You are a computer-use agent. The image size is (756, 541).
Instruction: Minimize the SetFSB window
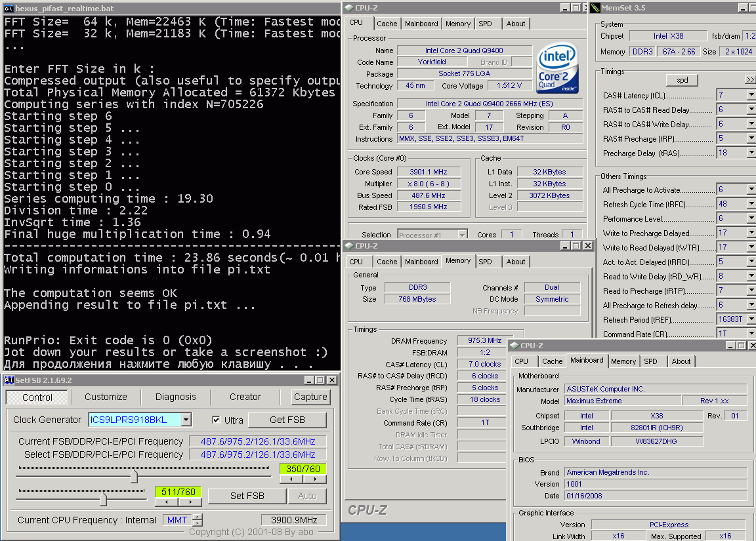coord(310,380)
